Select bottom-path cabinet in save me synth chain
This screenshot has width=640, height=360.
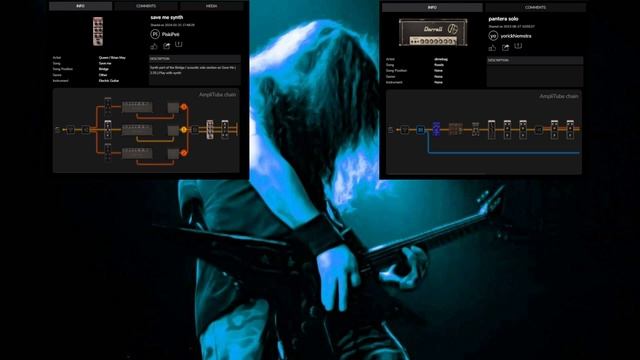(x=173, y=153)
